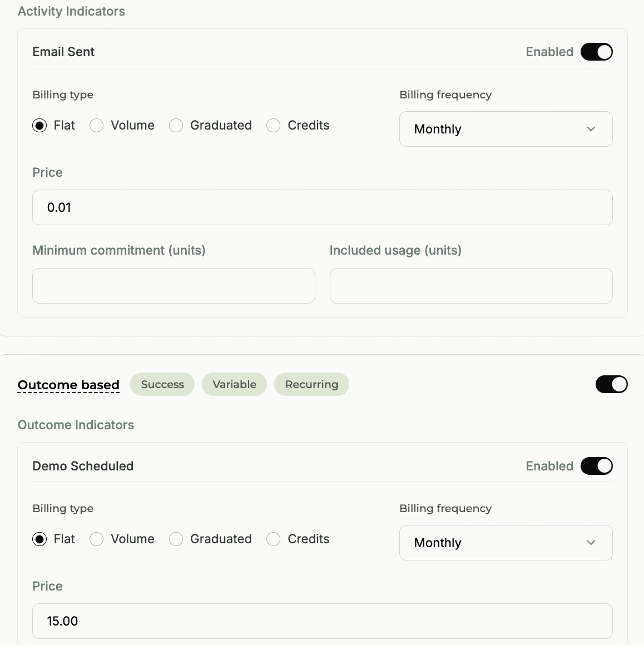Click the Email Sent title
Viewport: 644px width, 645px height.
point(63,52)
